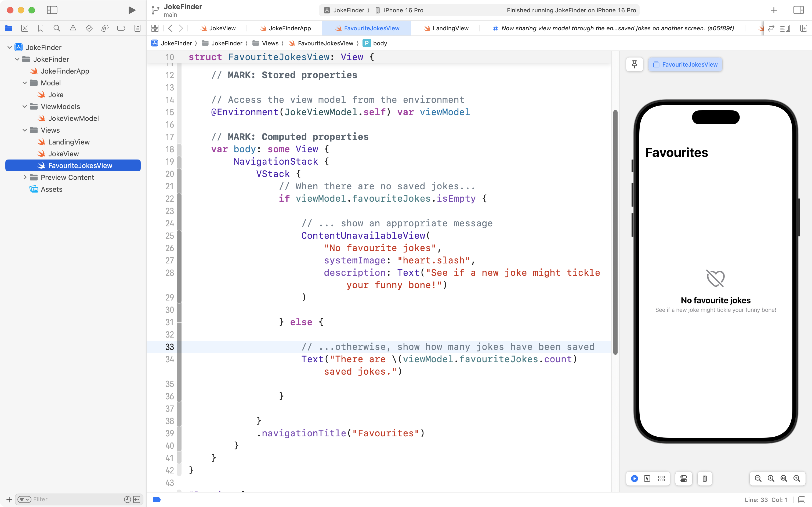Switch to the JokeFinderApp tab
Image resolution: width=812 pixels, height=507 pixels.
click(x=290, y=28)
